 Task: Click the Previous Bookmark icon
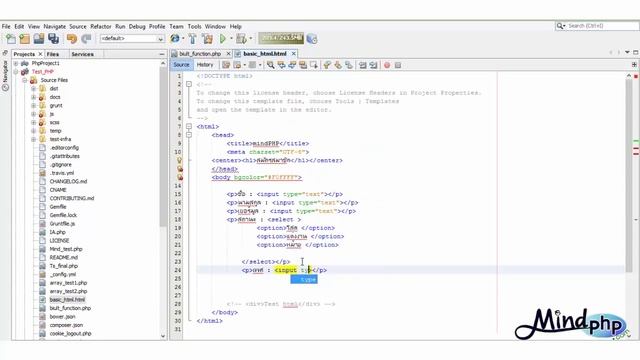327,65
